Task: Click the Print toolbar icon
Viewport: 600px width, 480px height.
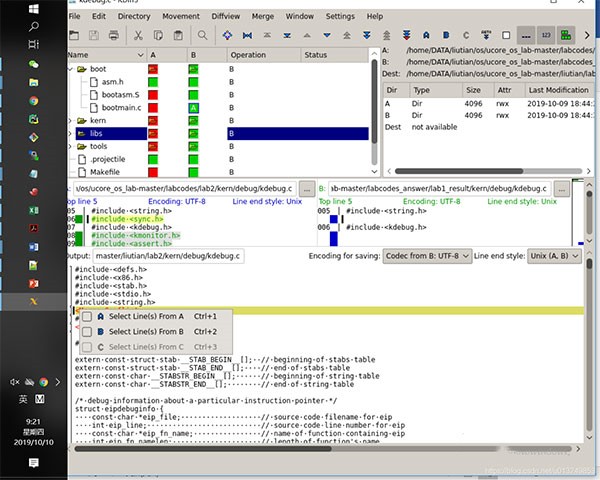Action: click(x=114, y=35)
